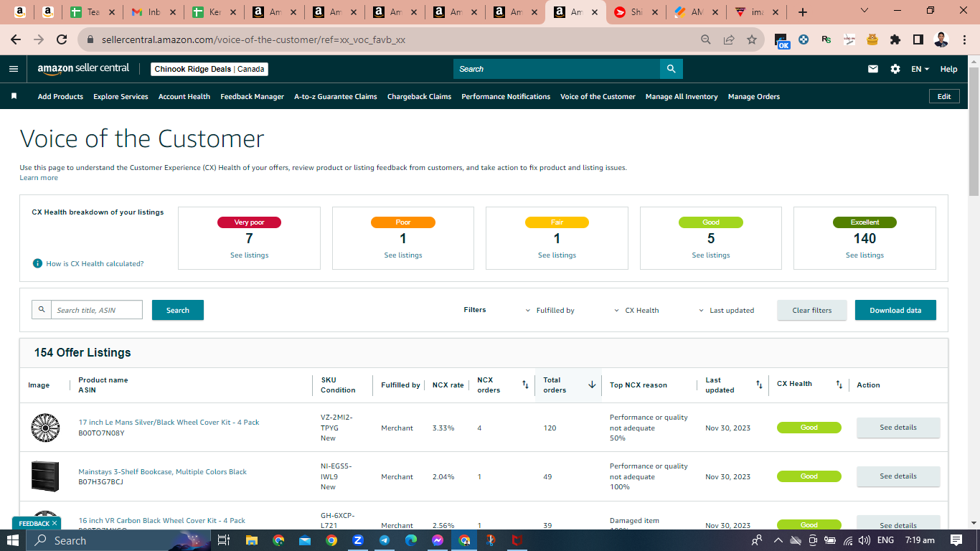980x551 pixels.
Task: Open Chrome three-dot menu
Action: pos(965,39)
